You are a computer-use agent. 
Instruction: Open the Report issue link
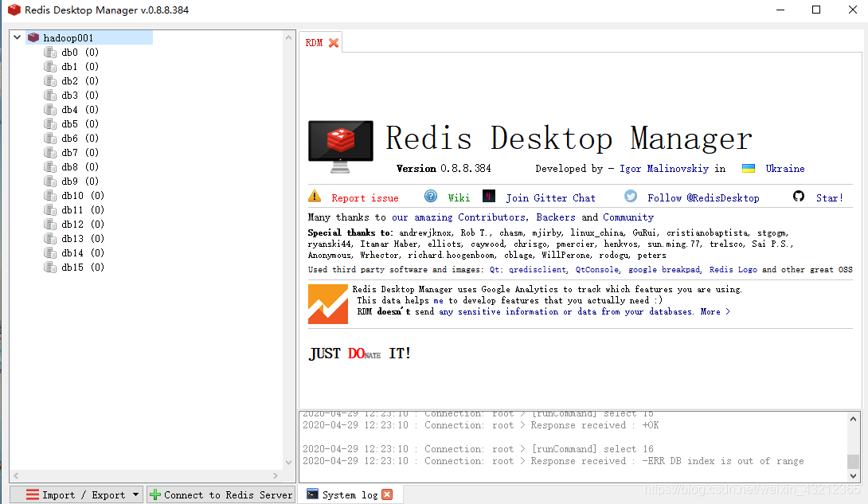[365, 198]
